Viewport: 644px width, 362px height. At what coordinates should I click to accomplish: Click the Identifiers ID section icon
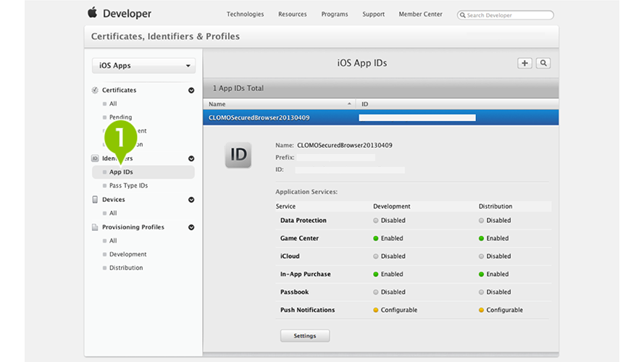pyautogui.click(x=95, y=158)
